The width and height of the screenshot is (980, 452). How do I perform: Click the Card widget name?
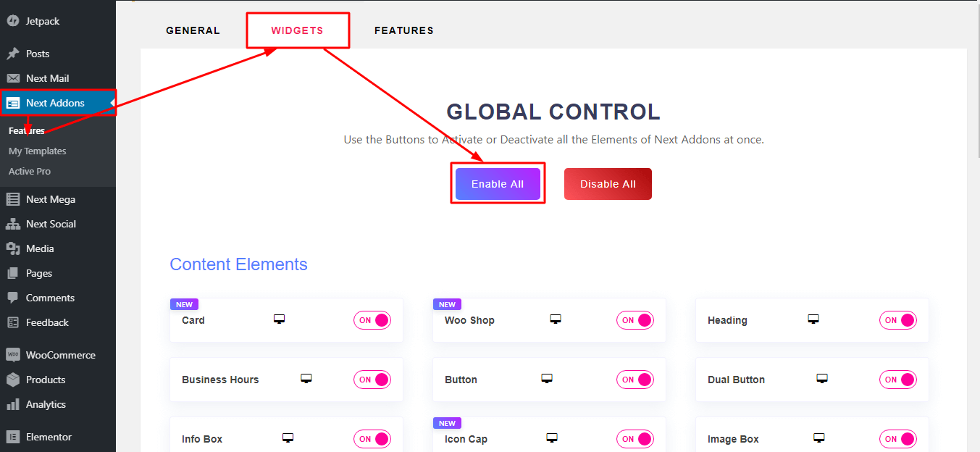pos(193,320)
